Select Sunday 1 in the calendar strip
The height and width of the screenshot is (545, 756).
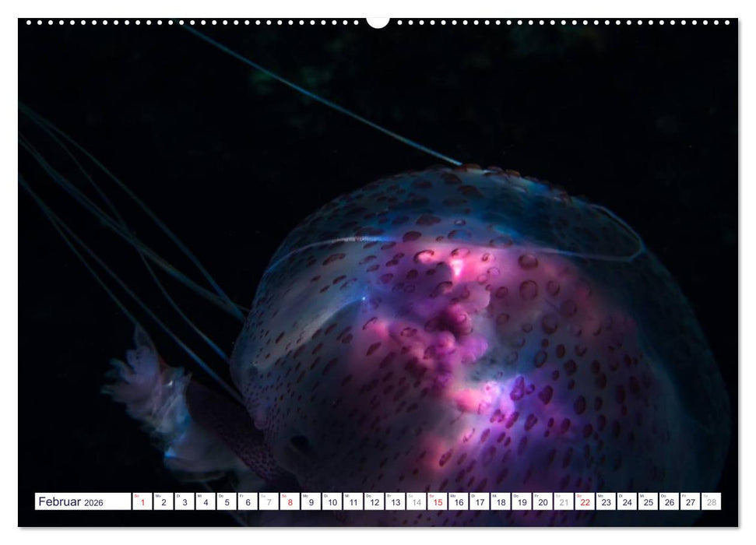[142, 502]
